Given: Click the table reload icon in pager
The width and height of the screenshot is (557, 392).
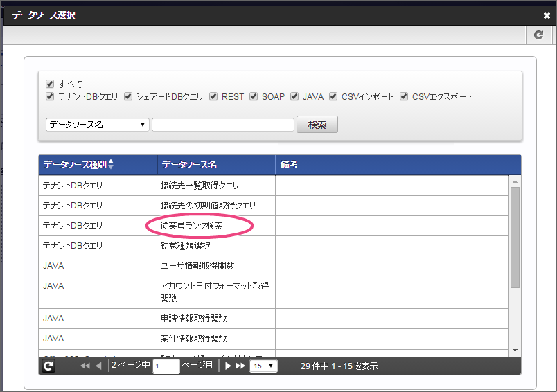Looking at the screenshot, I should 48,366.
